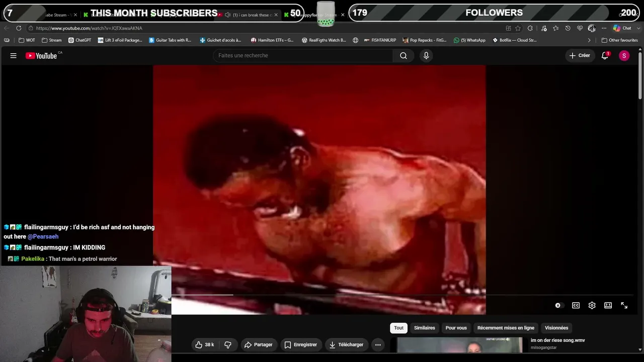The image size is (644, 362).
Task: Open the YouTube guide hamburger menu
Action: [14, 56]
